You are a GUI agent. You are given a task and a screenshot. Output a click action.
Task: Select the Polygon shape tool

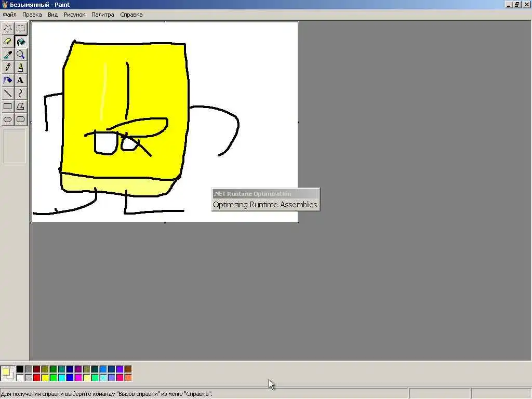21,106
